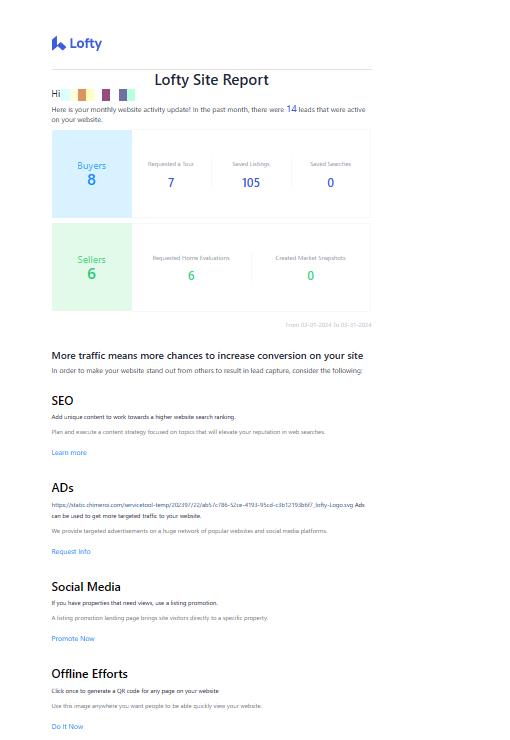Click the Saved Searches value 0
This screenshot has width=510, height=740.
[x=330, y=183]
